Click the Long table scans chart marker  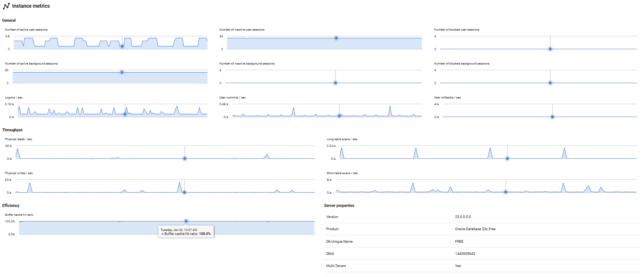pos(507,159)
